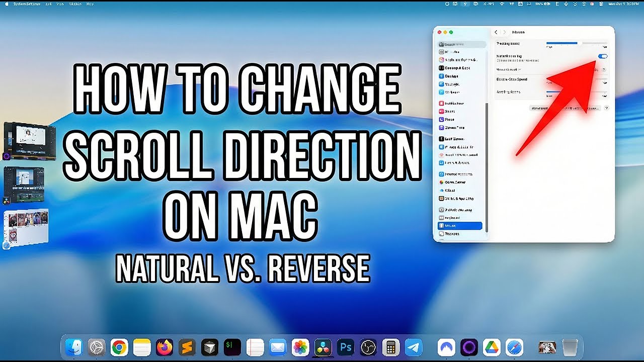Launch Telegram from the Dock
The width and height of the screenshot is (644, 362).
(x=414, y=347)
